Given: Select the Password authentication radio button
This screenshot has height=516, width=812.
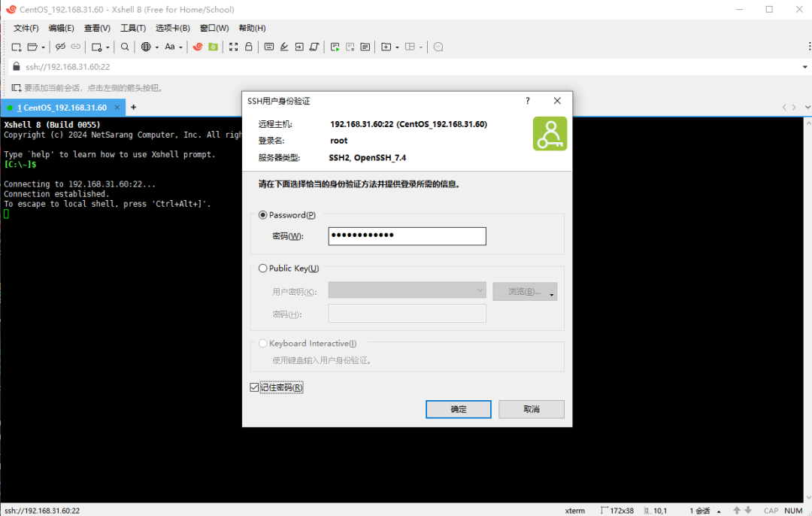Looking at the screenshot, I should pyautogui.click(x=263, y=215).
